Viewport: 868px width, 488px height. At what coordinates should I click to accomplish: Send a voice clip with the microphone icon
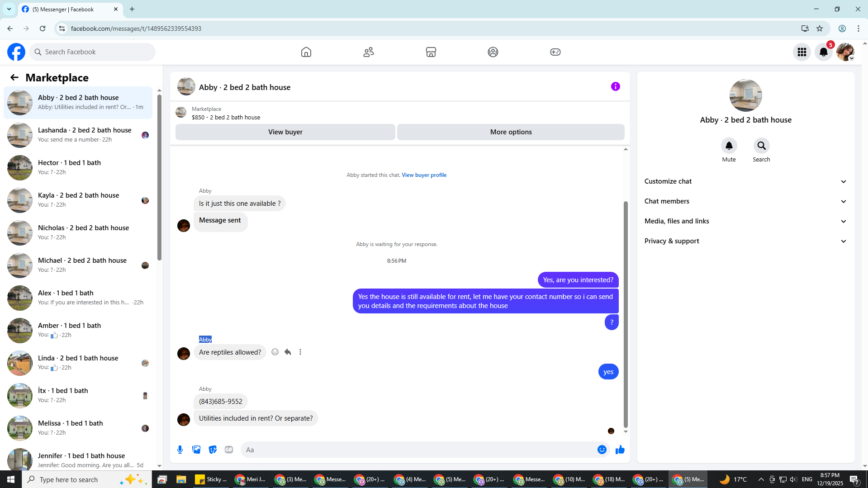(180, 450)
